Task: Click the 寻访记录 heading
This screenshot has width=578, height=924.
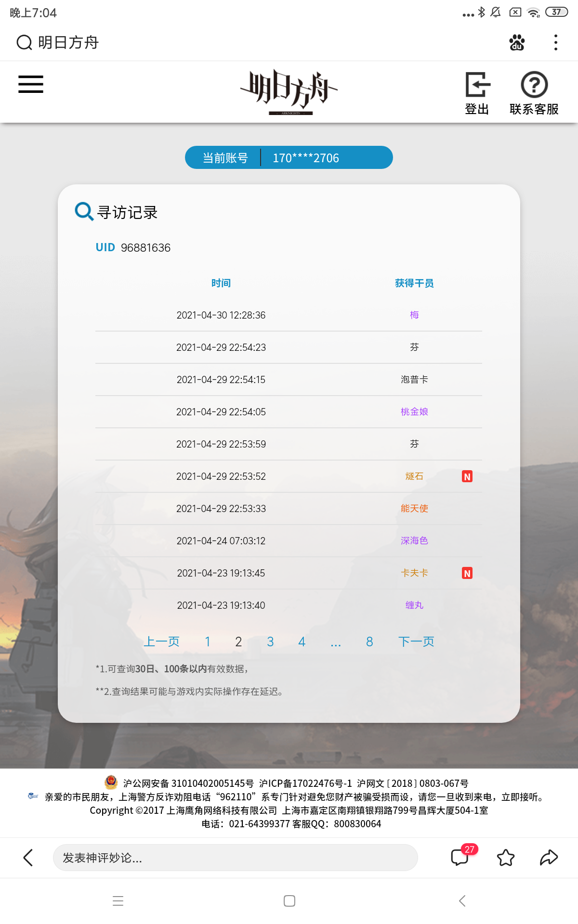Action: click(128, 212)
